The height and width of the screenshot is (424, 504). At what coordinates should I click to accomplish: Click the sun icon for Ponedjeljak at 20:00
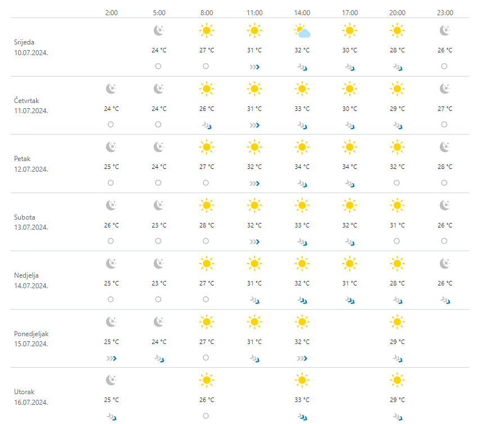click(x=397, y=322)
